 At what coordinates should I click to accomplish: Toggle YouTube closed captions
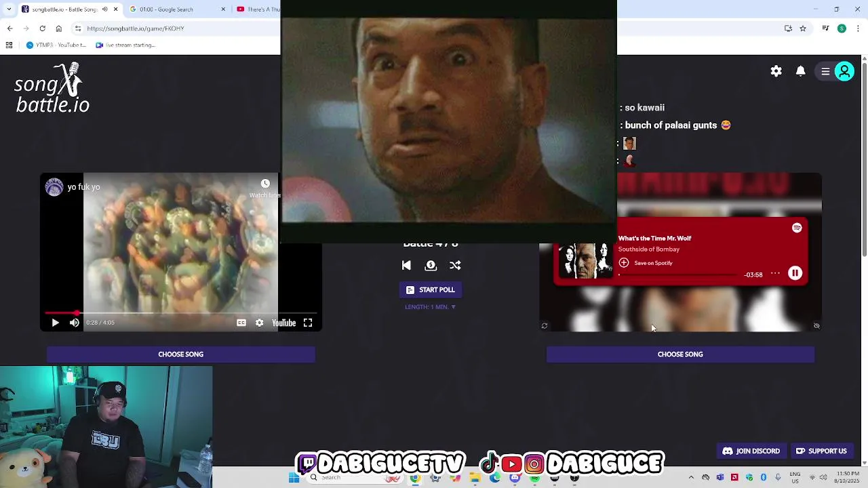241,323
